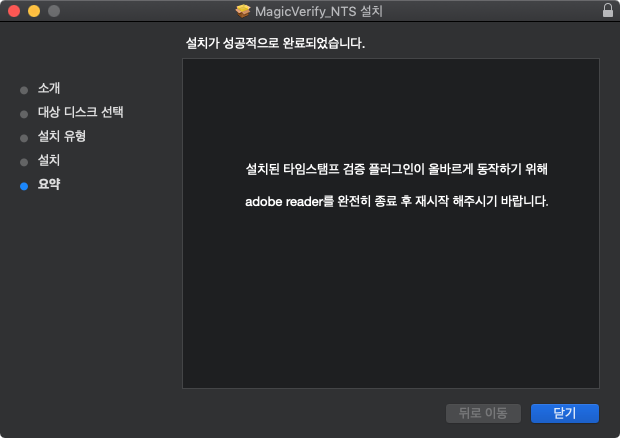Click the lock icon in title bar
This screenshot has width=620, height=438.
(x=608, y=10)
